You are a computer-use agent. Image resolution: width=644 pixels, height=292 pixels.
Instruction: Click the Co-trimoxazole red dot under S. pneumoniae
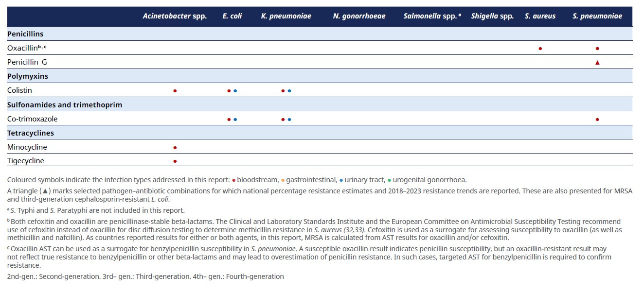click(x=597, y=119)
